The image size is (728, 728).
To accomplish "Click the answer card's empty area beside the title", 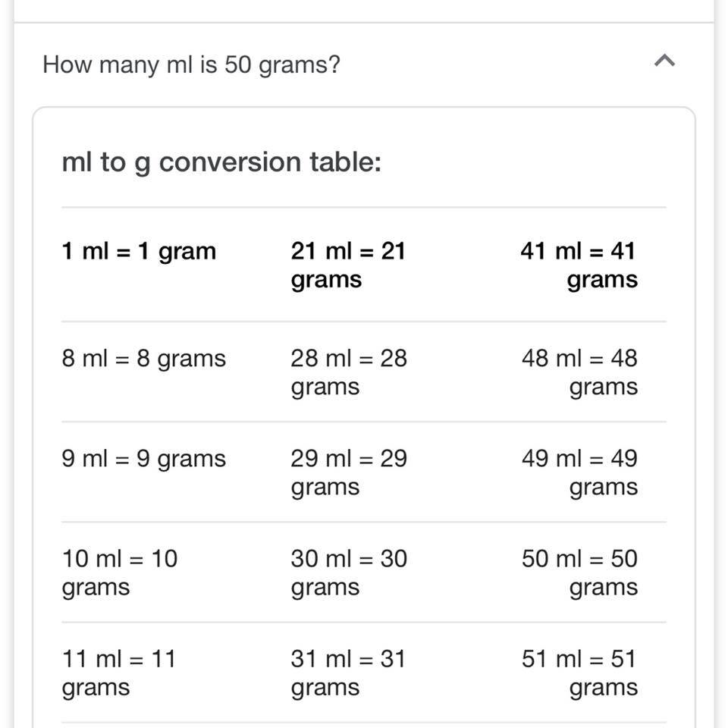I will [525, 162].
